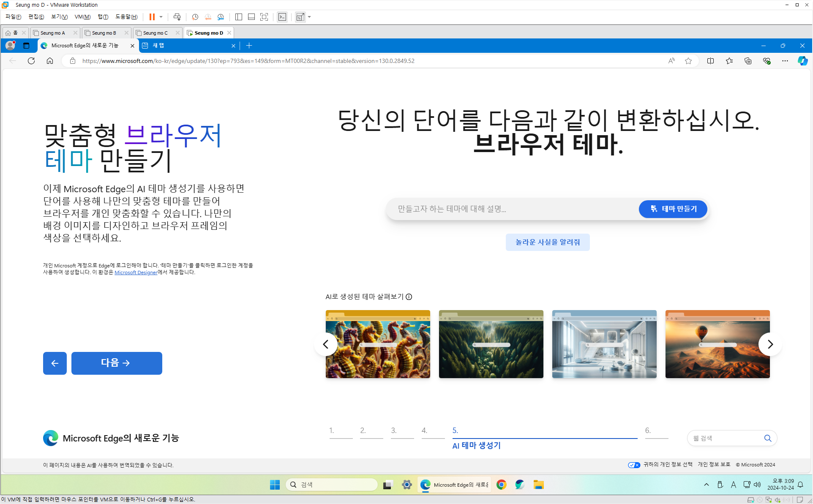Image resolution: width=813 pixels, height=504 pixels.
Task: Open Edge collections
Action: (x=748, y=61)
